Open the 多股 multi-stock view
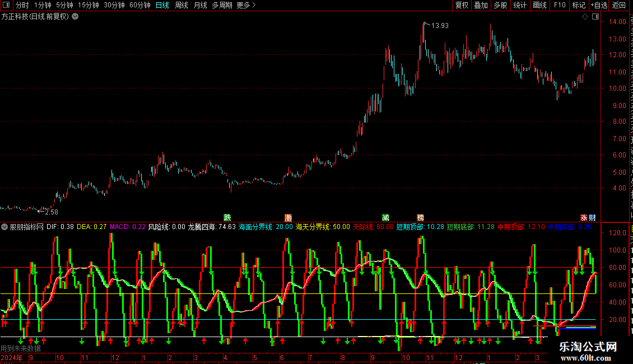The width and height of the screenshot is (633, 364). click(501, 5)
